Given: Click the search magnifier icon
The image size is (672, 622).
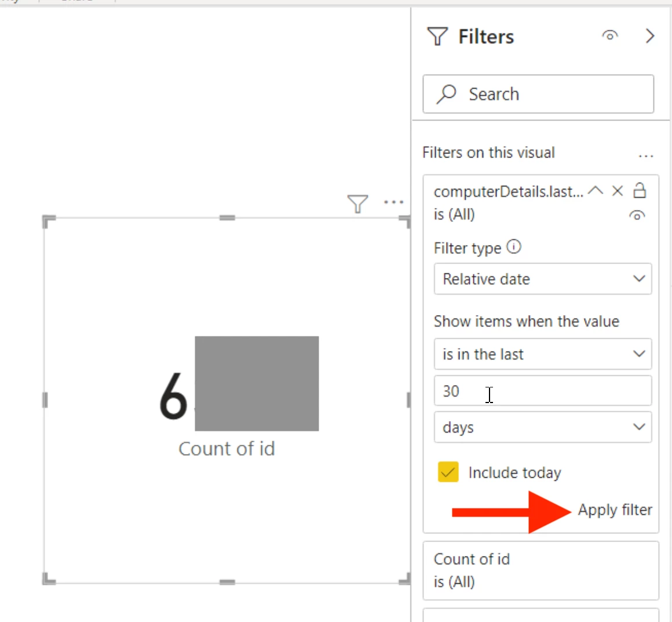Looking at the screenshot, I should click(x=447, y=94).
